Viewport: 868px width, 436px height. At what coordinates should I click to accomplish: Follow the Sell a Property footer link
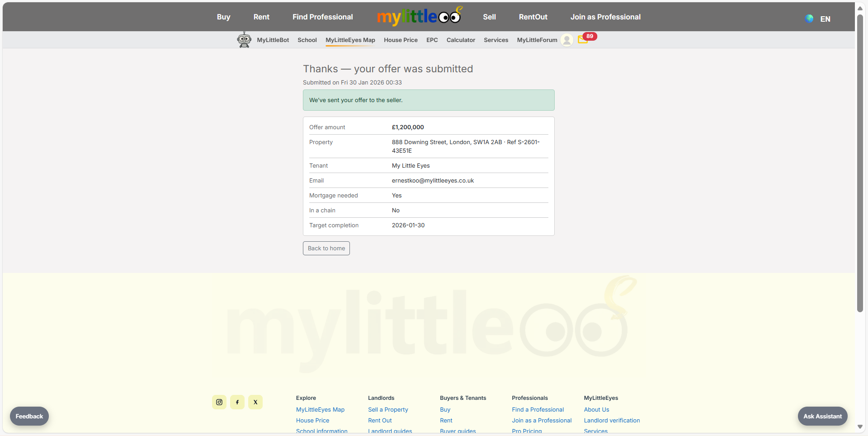[388, 409]
